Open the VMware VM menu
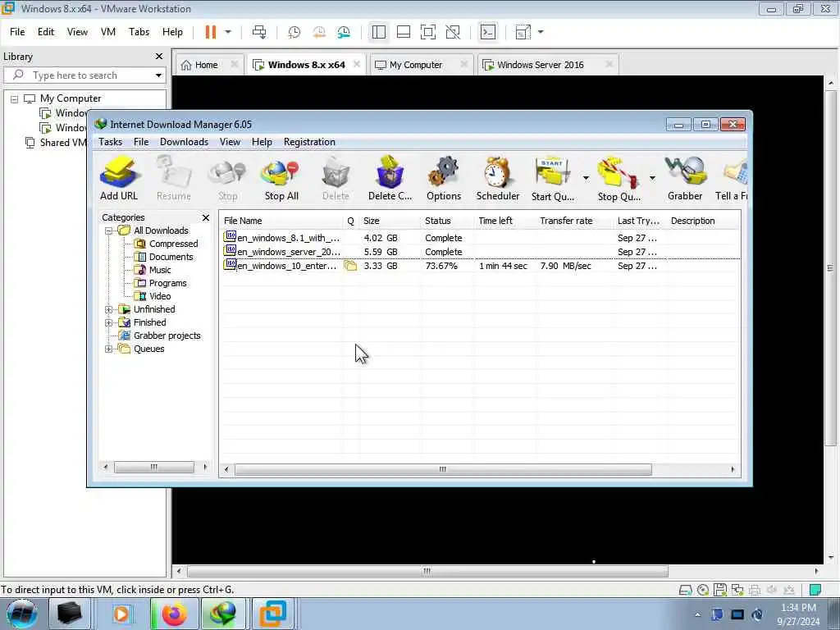Screen dimensions: 840x630 (108, 32)
